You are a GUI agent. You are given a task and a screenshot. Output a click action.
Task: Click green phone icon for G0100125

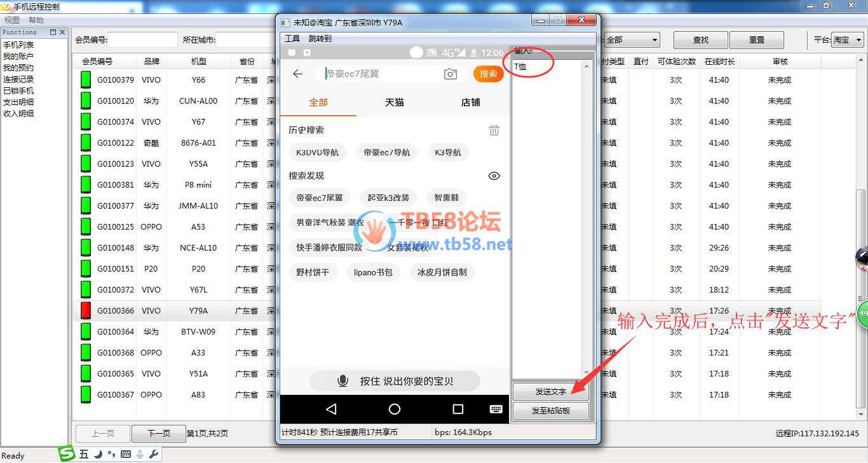86,227
